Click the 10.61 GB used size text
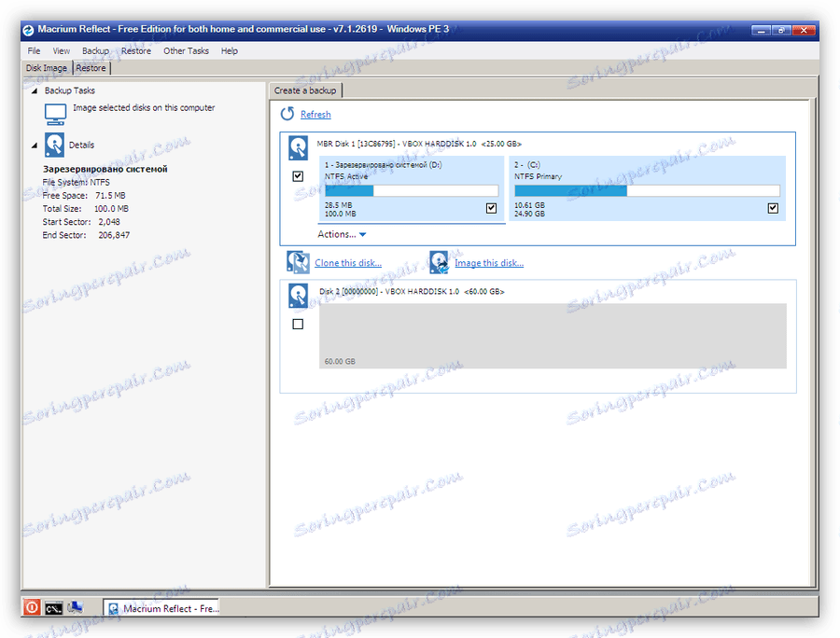The image size is (840, 638). (x=529, y=205)
